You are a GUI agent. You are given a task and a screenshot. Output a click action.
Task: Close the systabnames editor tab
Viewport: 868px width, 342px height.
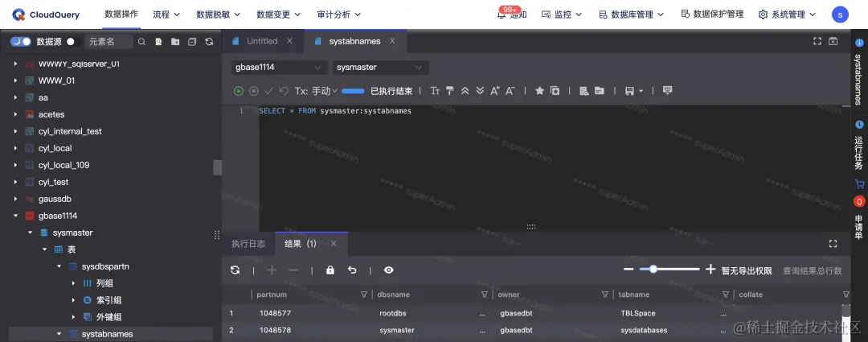tap(392, 41)
